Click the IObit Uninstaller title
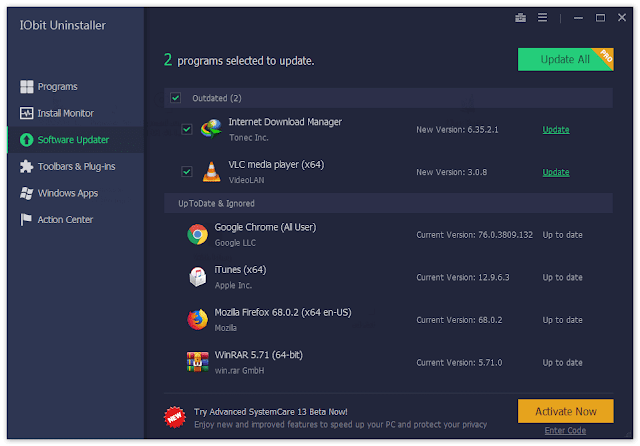The height and width of the screenshot is (446, 640). coord(62,25)
